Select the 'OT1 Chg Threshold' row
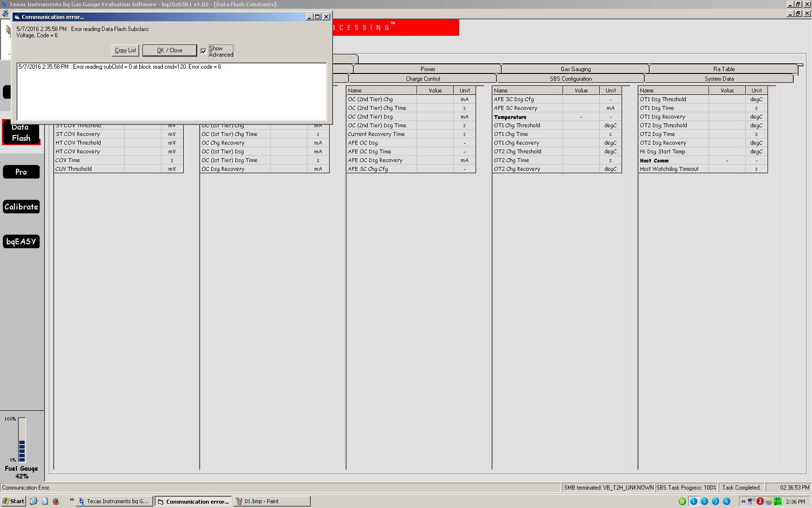 (557, 125)
